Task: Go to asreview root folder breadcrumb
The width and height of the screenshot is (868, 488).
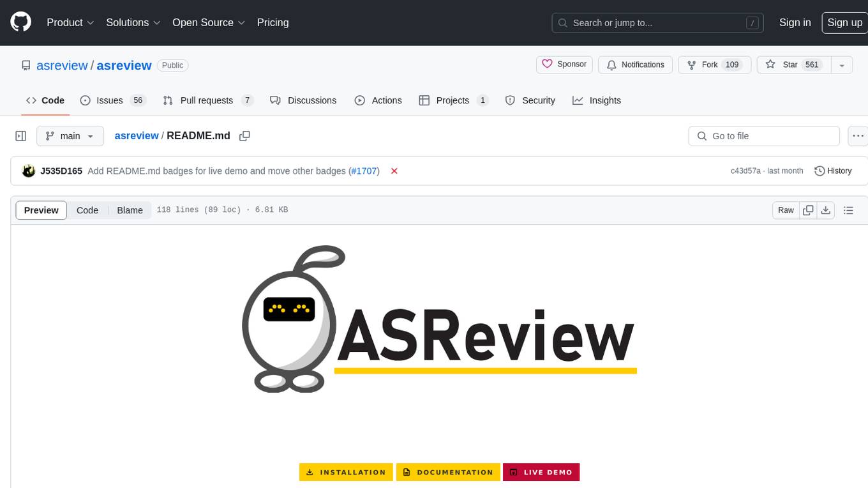Action: 137,135
